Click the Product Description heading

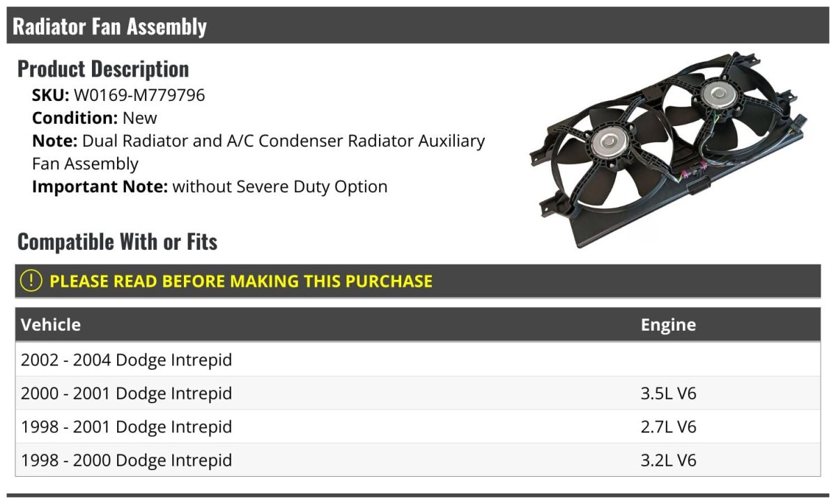(x=103, y=69)
